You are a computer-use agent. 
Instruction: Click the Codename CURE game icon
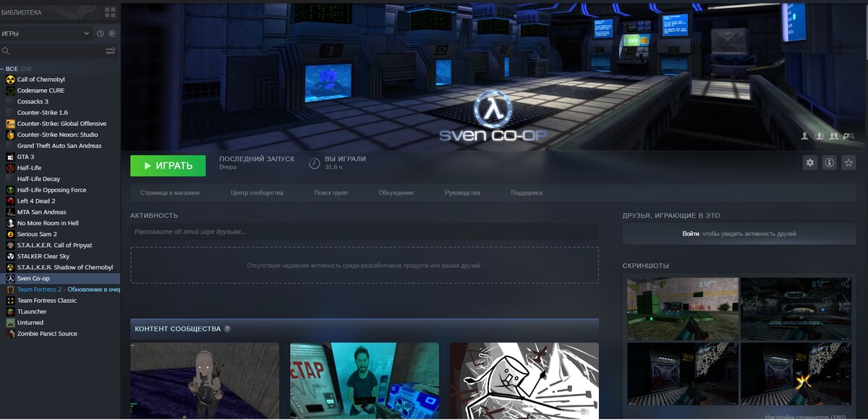point(10,91)
